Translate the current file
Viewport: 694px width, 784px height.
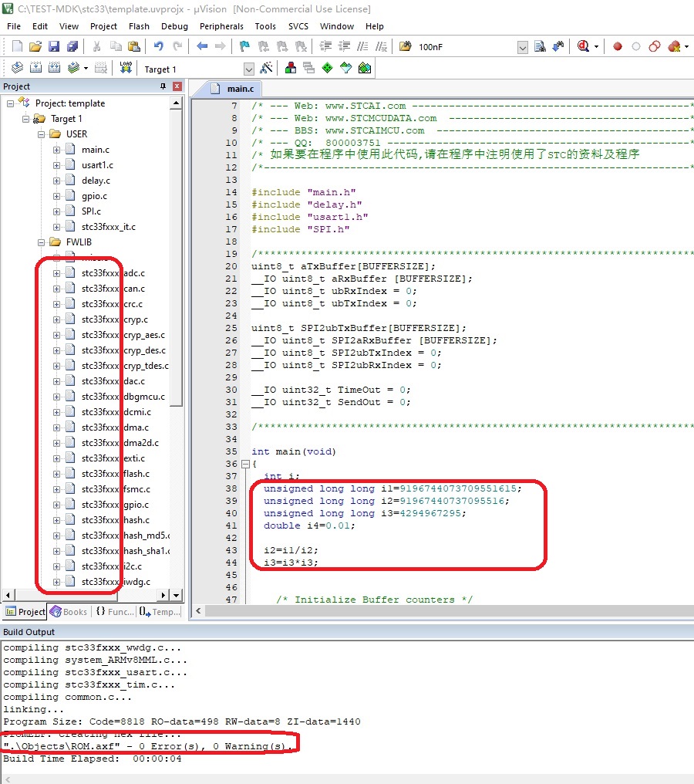click(x=18, y=68)
